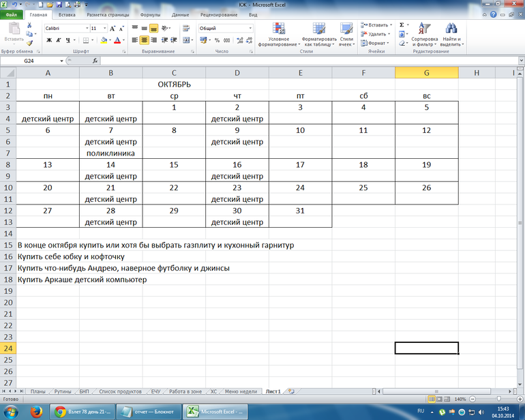Click the Percent Style icon
This screenshot has height=420, width=525.
[217, 40]
